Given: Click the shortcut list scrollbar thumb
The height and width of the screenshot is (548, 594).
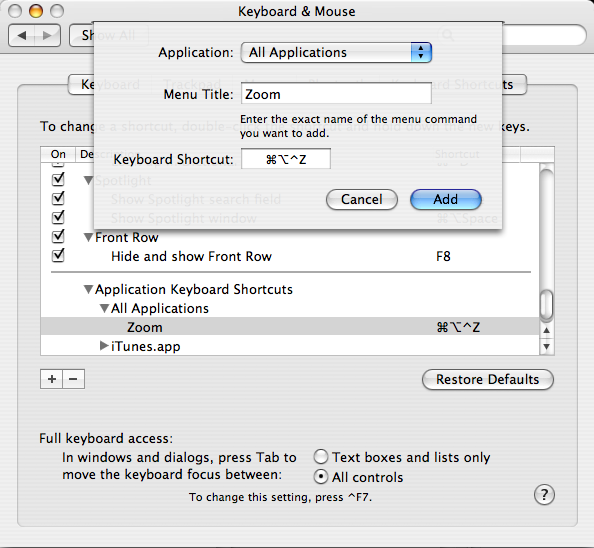Looking at the screenshot, I should [546, 305].
